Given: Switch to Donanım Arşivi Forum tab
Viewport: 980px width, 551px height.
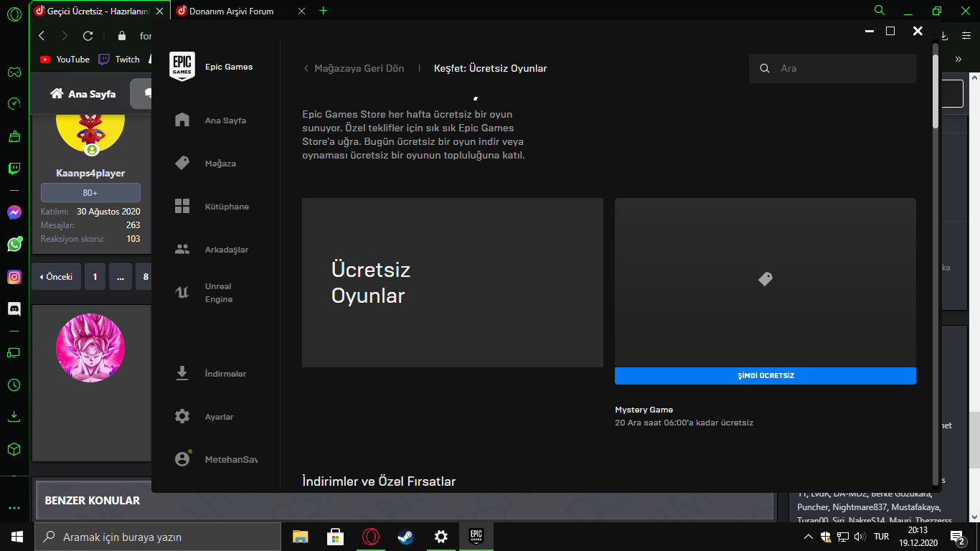Looking at the screenshot, I should click(x=231, y=11).
